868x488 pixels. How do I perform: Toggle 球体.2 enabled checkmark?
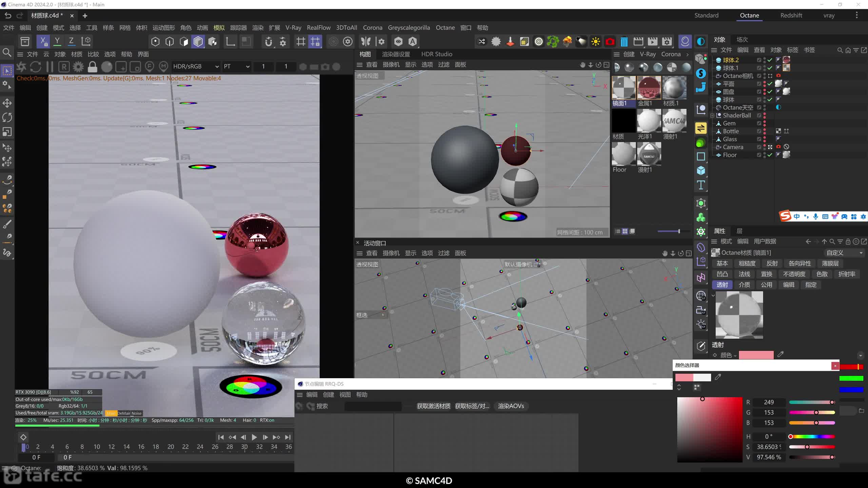pos(770,60)
